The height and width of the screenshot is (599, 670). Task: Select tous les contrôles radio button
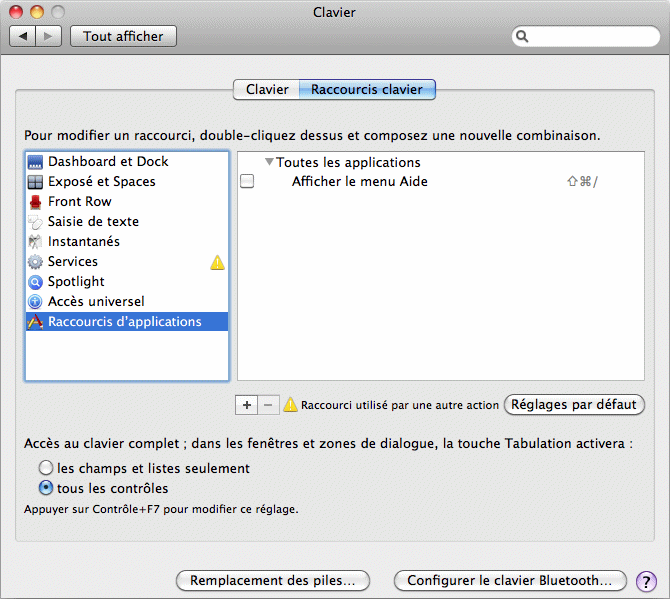click(46, 488)
